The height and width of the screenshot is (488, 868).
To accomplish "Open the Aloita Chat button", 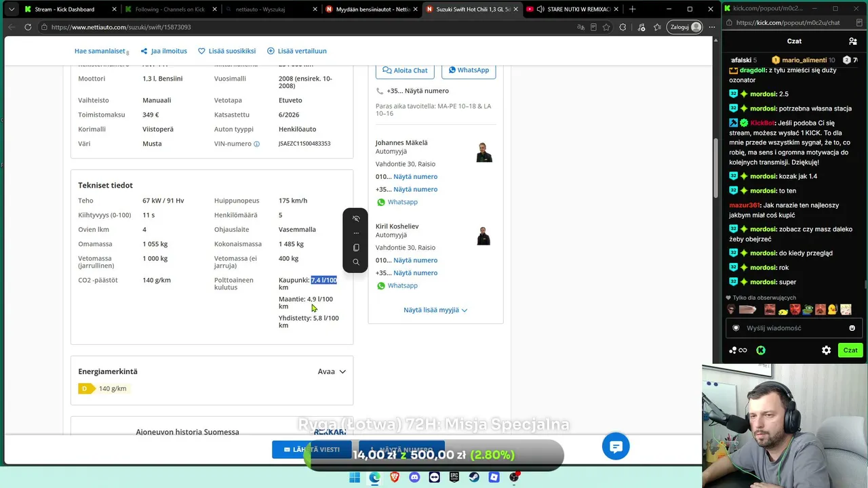I will [x=405, y=70].
